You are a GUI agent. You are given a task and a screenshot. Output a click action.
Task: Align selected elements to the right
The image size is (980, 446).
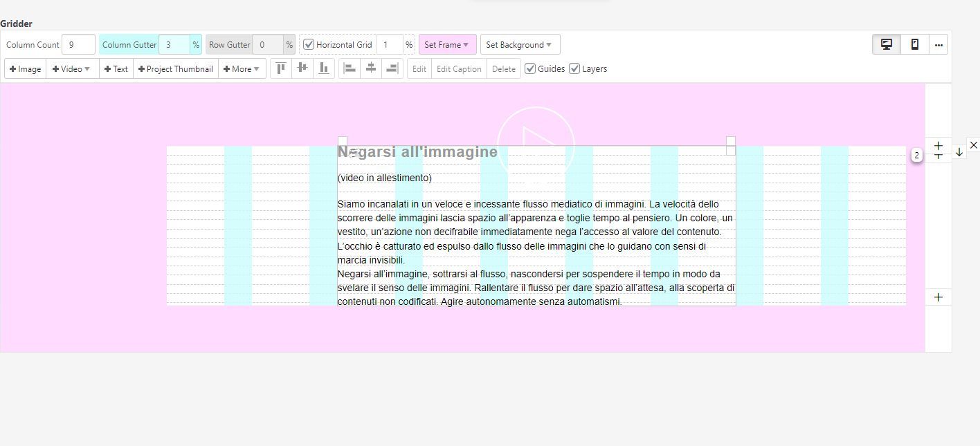pos(392,68)
